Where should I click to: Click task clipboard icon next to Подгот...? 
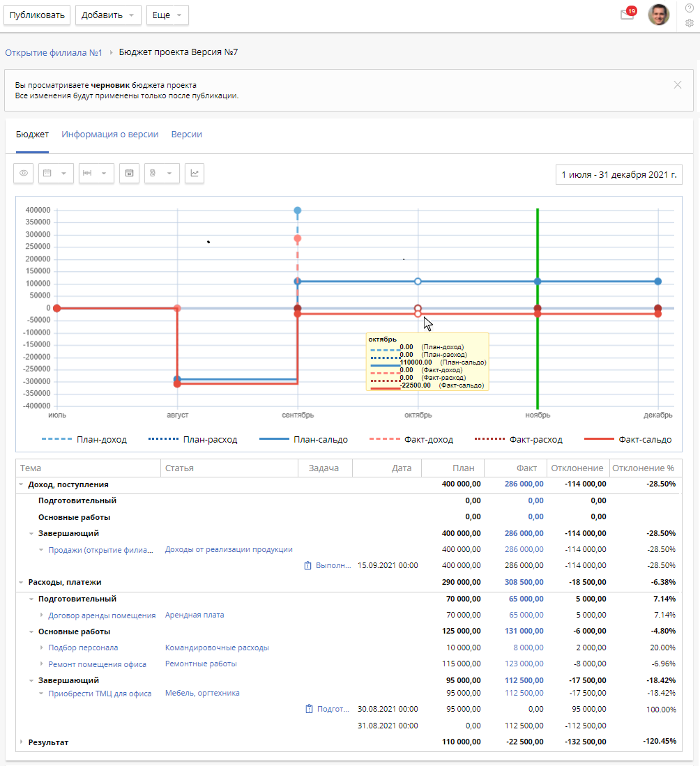(309, 709)
